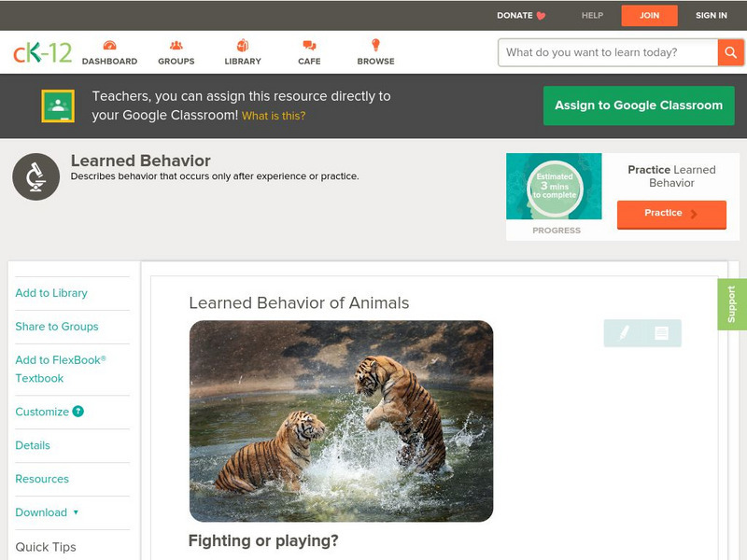Viewport: 747px width, 560px height.
Task: Click the microscope subject icon
Action: tap(35, 176)
